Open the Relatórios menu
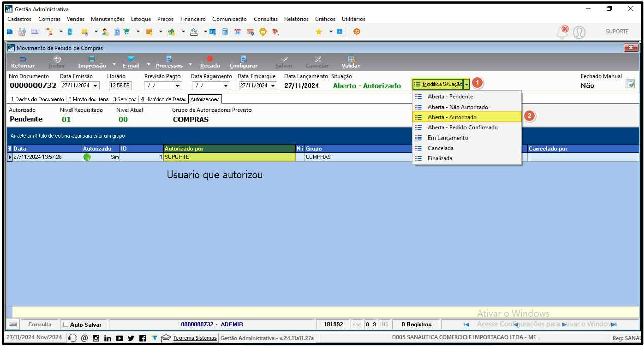This screenshot has height=346, width=644. pyautogui.click(x=296, y=19)
